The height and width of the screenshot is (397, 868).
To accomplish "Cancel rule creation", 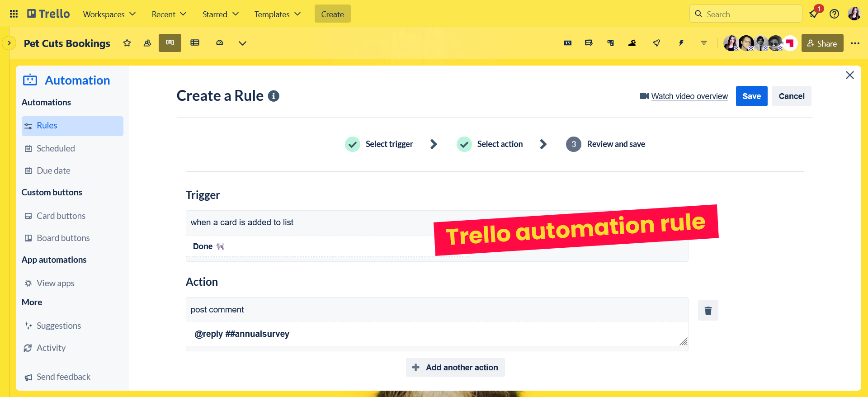I will point(792,96).
